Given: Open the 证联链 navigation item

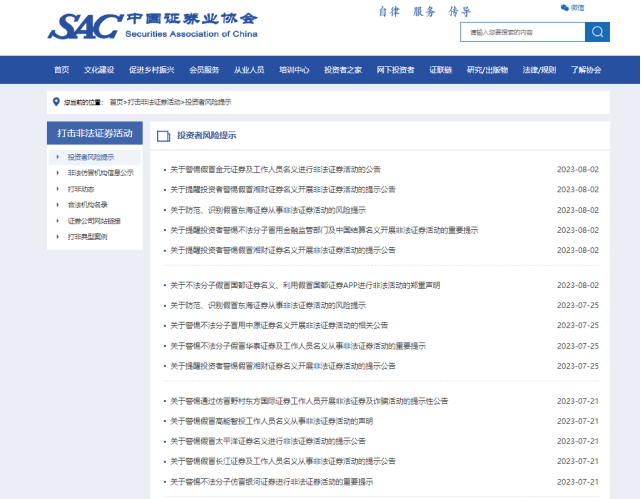Looking at the screenshot, I should tap(440, 70).
